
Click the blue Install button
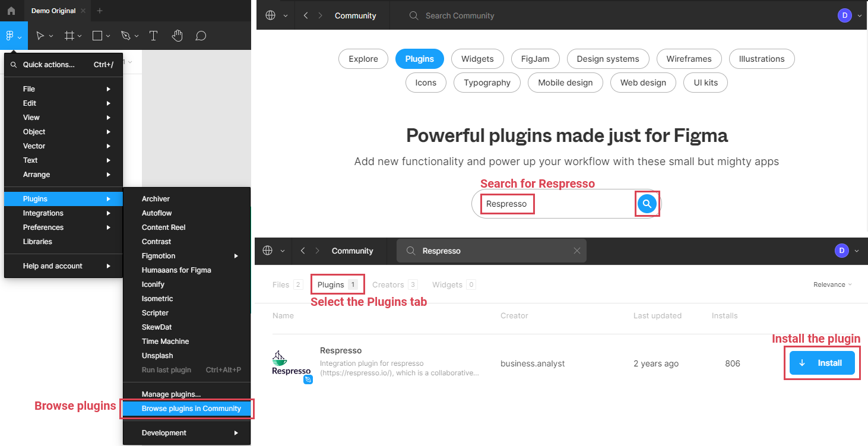coord(822,363)
